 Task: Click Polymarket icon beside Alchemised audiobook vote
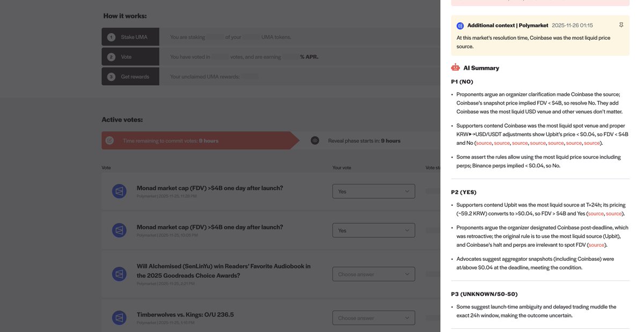click(119, 274)
